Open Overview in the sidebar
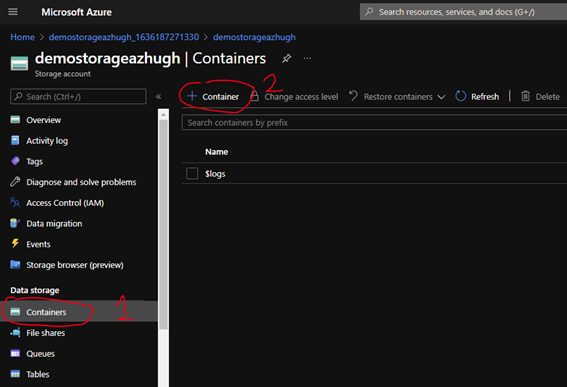 coord(43,120)
